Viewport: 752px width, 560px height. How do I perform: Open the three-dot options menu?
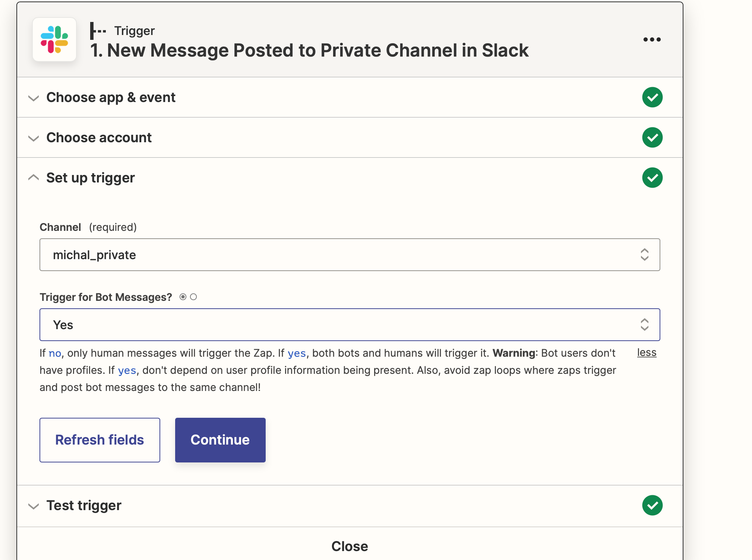[652, 39]
